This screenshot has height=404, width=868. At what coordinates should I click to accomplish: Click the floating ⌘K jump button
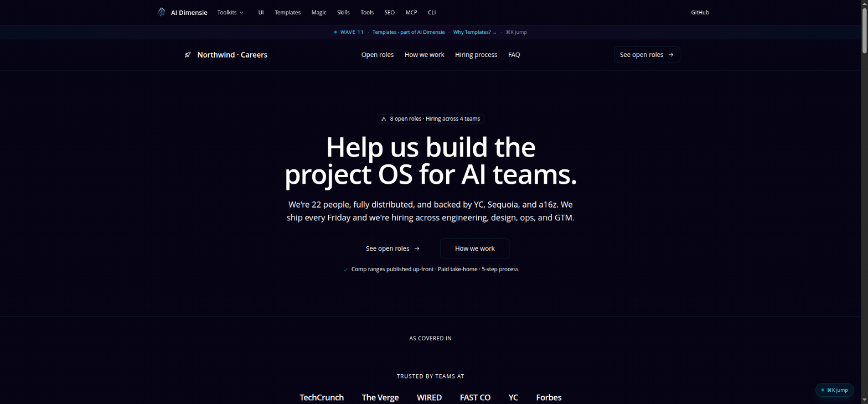click(x=835, y=390)
